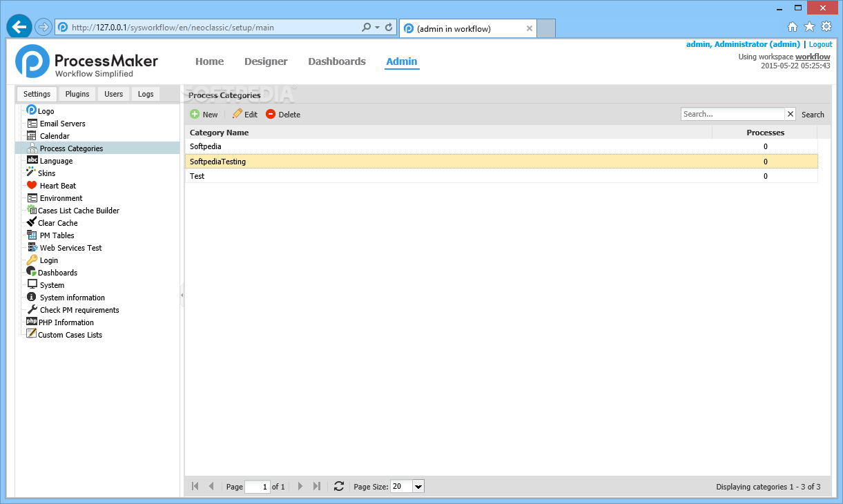Image resolution: width=843 pixels, height=504 pixels.
Task: Click the System monitor icon
Action: pos(32,284)
